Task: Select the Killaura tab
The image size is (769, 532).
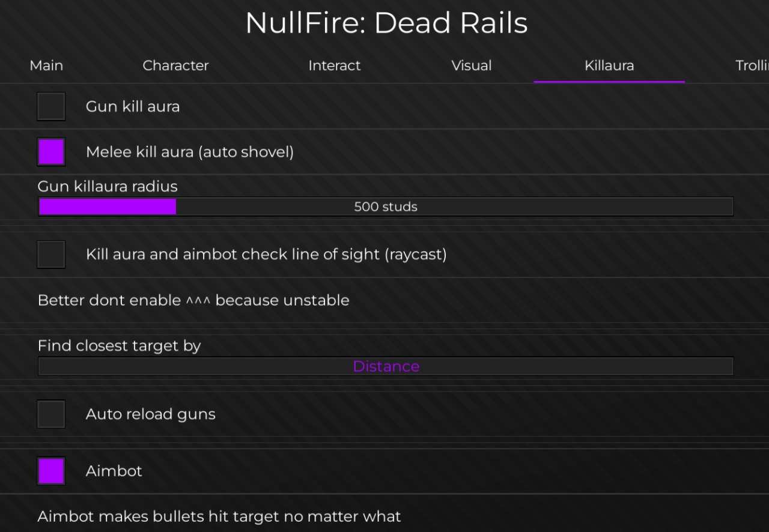Action: [x=609, y=65]
